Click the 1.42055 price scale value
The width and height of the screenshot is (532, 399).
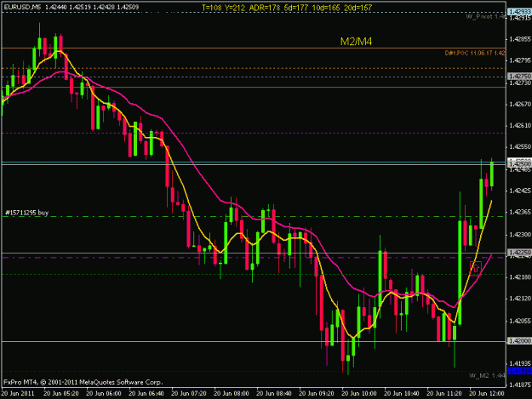(x=520, y=321)
